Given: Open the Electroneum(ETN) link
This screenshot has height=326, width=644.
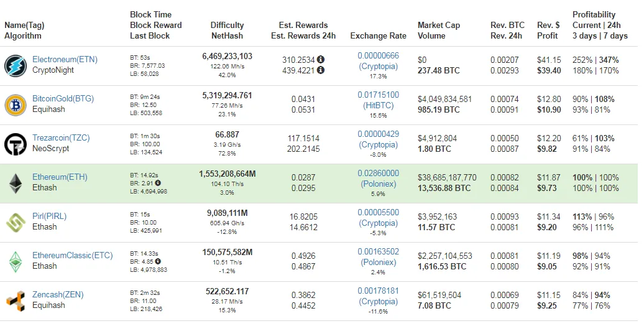Looking at the screenshot, I should 65,59.
